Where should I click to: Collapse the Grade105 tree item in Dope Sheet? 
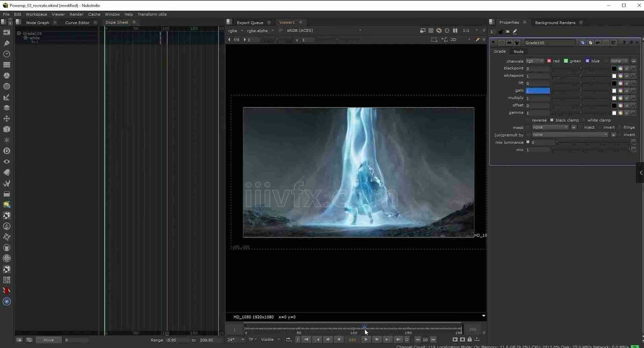coord(19,33)
